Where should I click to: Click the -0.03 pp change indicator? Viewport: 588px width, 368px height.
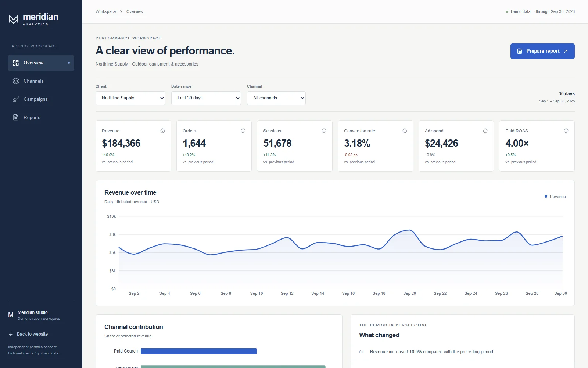(351, 155)
